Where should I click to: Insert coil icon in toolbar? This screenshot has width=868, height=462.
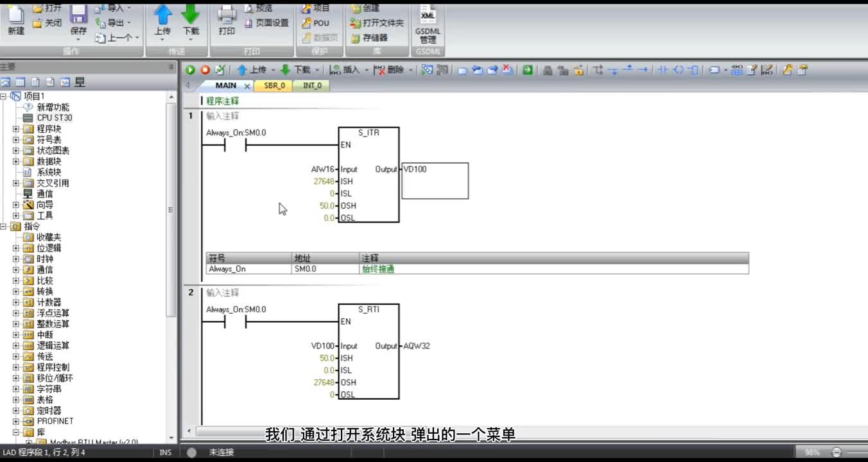pos(679,70)
